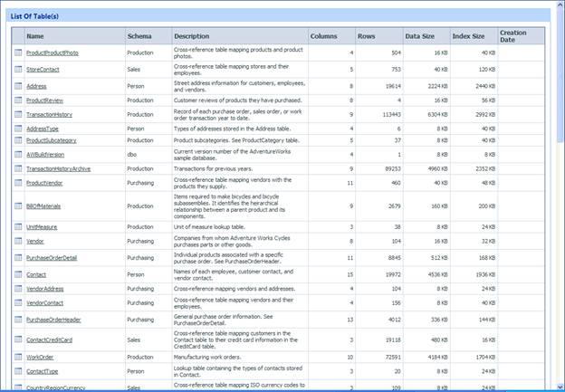
Task: Select the ContactCreditCard link
Action: click(x=50, y=340)
